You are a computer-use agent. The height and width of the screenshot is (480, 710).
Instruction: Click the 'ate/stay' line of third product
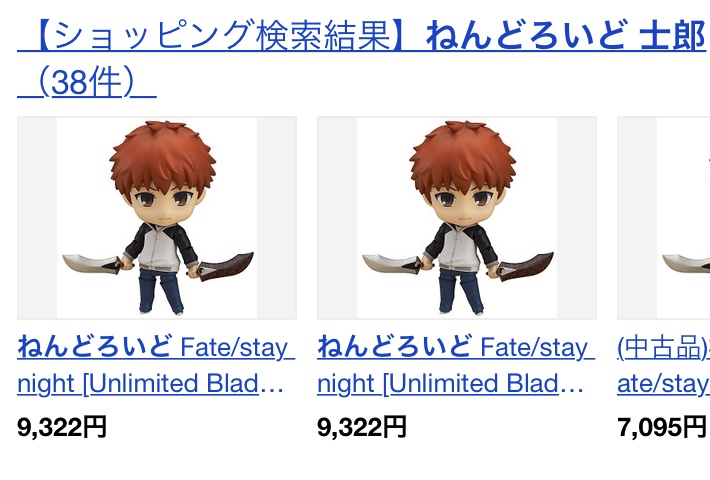[664, 384]
